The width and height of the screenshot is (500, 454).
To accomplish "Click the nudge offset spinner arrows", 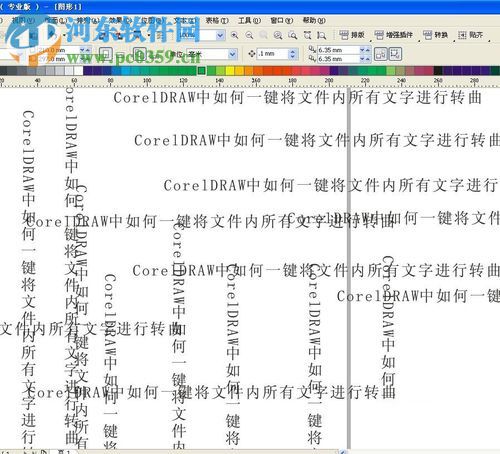I will (x=292, y=54).
